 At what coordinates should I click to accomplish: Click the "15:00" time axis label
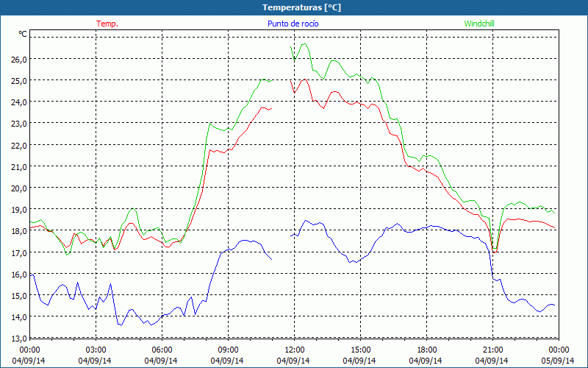(360, 350)
